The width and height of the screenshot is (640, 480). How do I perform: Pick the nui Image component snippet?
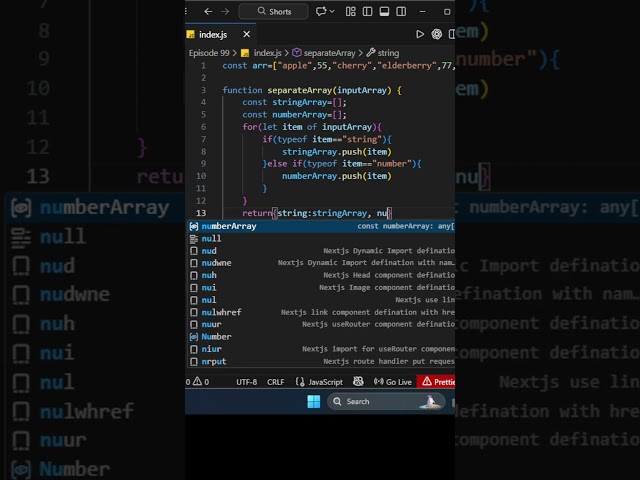click(x=321, y=287)
